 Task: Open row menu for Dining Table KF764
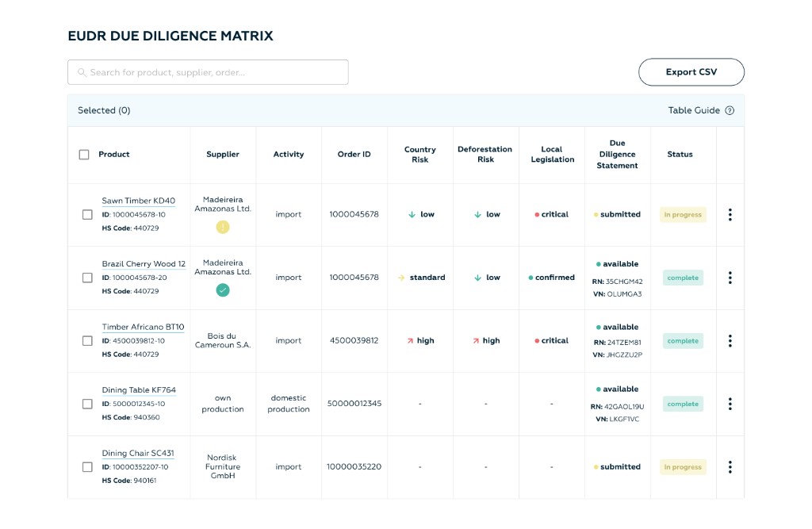tap(730, 404)
